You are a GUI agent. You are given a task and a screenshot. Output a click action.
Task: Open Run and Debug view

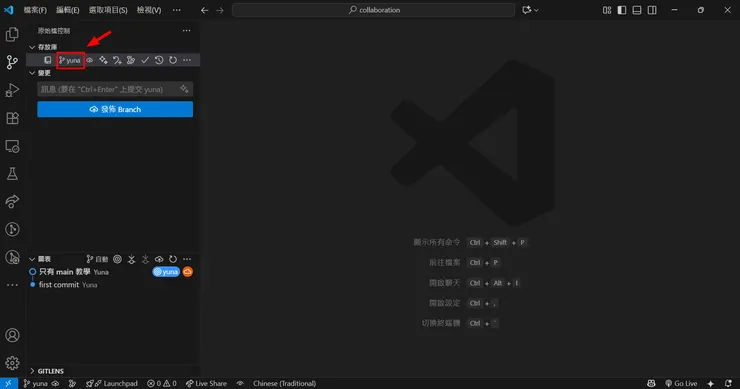coord(12,90)
